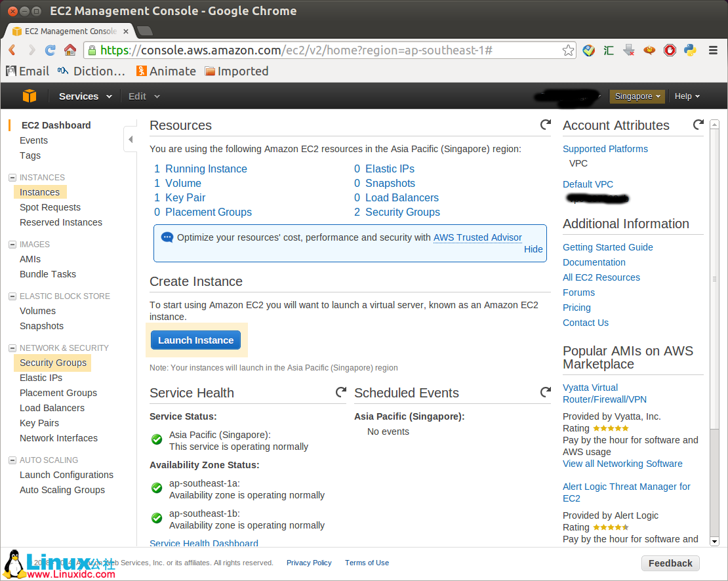Refresh the Scheduled Events panel
Viewport: 728px width, 581px height.
(545, 391)
